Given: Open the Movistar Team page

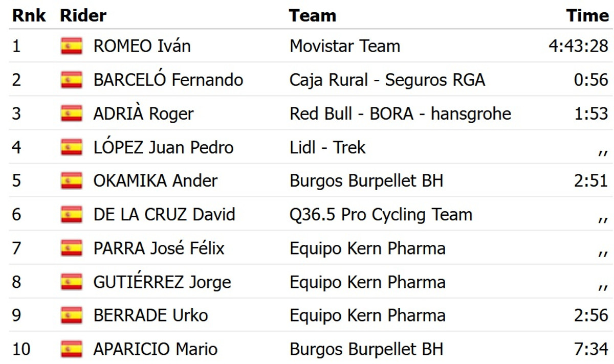Looking at the screenshot, I should pos(345,46).
